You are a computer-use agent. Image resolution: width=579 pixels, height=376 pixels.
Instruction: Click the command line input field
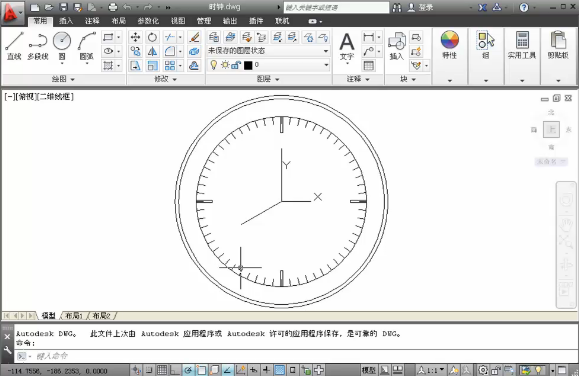(295, 356)
